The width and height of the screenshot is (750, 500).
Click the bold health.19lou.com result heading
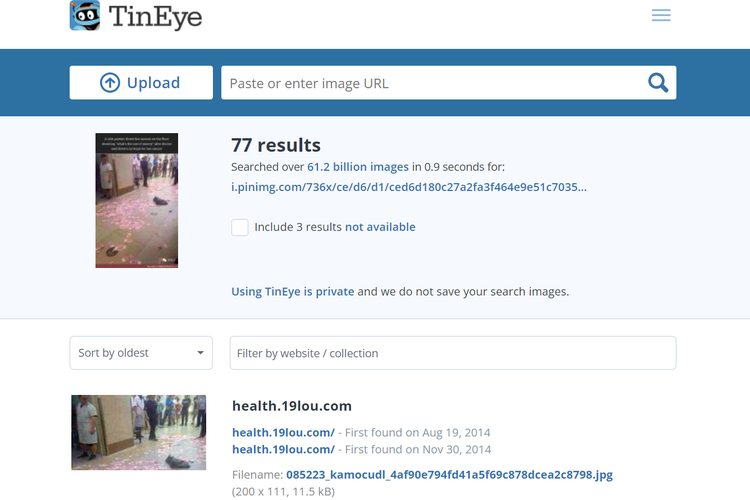point(291,406)
